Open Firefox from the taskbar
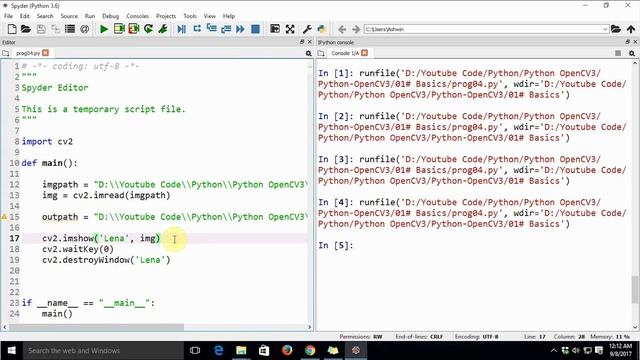 point(287,350)
